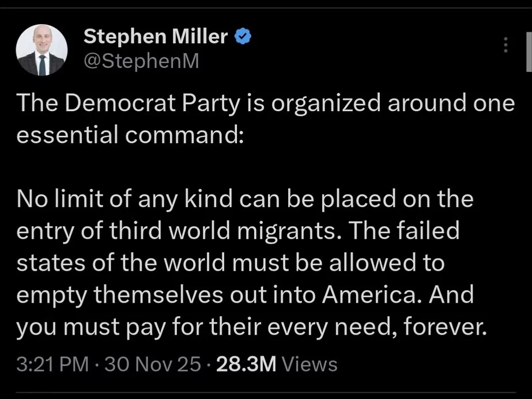Open the @StephenM handle link
This screenshot has height=399, width=532.
pyautogui.click(x=141, y=60)
